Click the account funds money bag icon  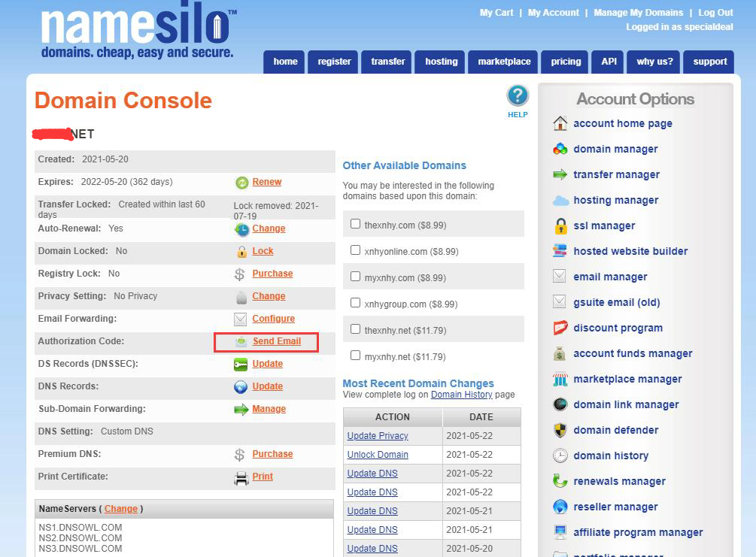pyautogui.click(x=559, y=353)
